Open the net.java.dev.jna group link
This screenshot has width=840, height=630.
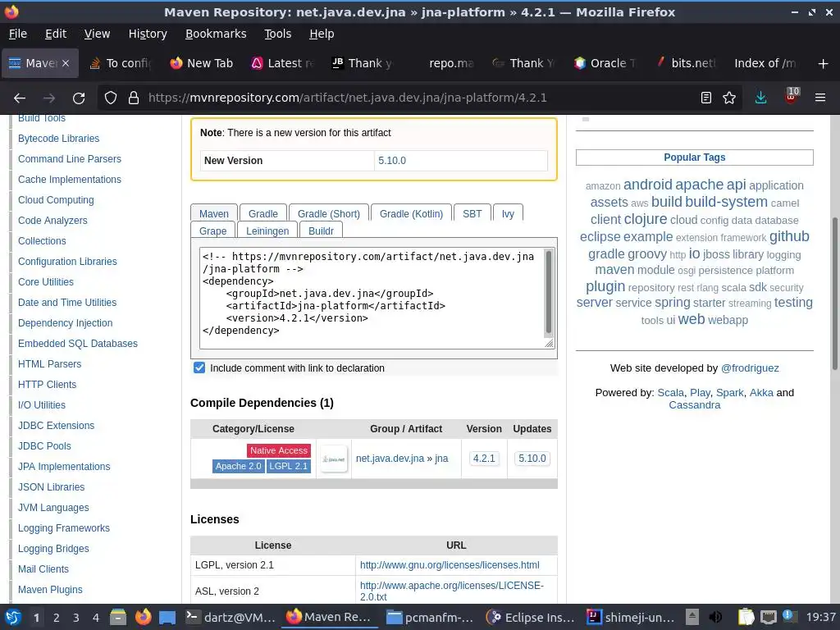(390, 459)
